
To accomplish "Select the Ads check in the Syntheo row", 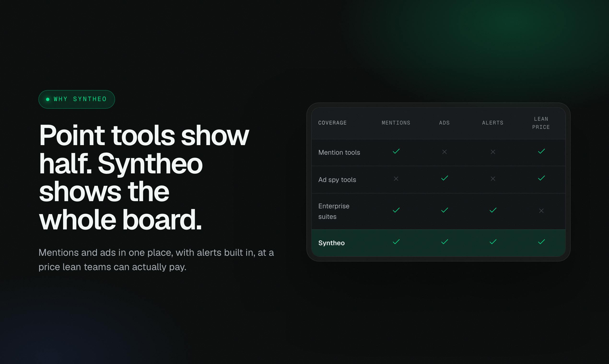I will coord(445,242).
